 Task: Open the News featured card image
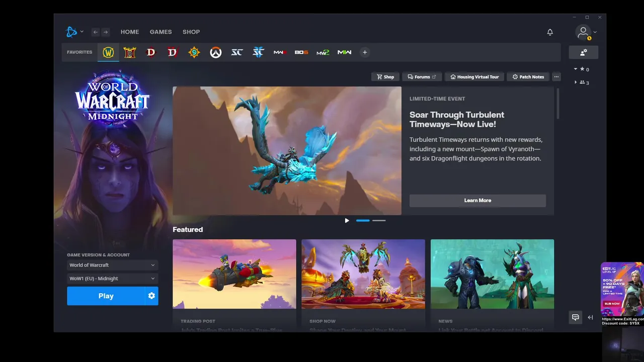click(492, 274)
